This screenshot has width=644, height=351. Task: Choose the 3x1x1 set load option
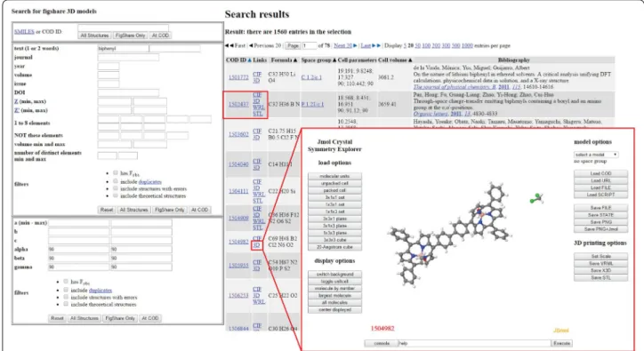pyautogui.click(x=334, y=197)
